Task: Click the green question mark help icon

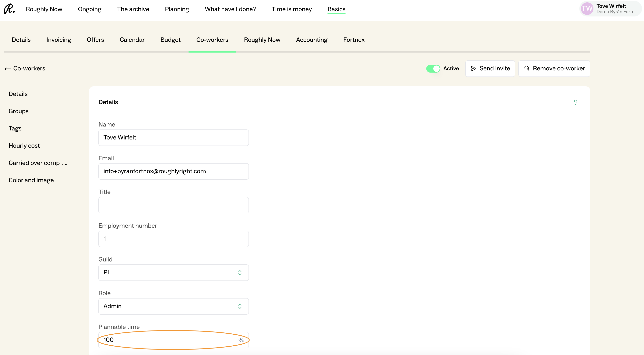Action: (575, 102)
